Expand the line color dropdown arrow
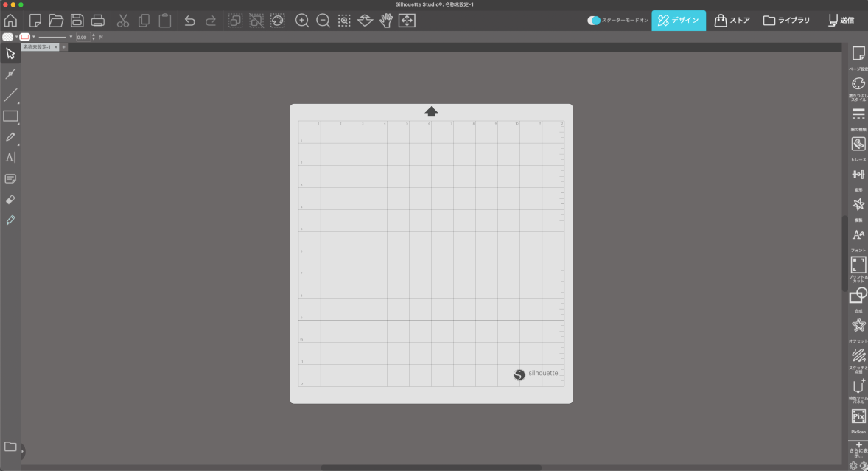This screenshot has height=471, width=868. pyautogui.click(x=34, y=37)
